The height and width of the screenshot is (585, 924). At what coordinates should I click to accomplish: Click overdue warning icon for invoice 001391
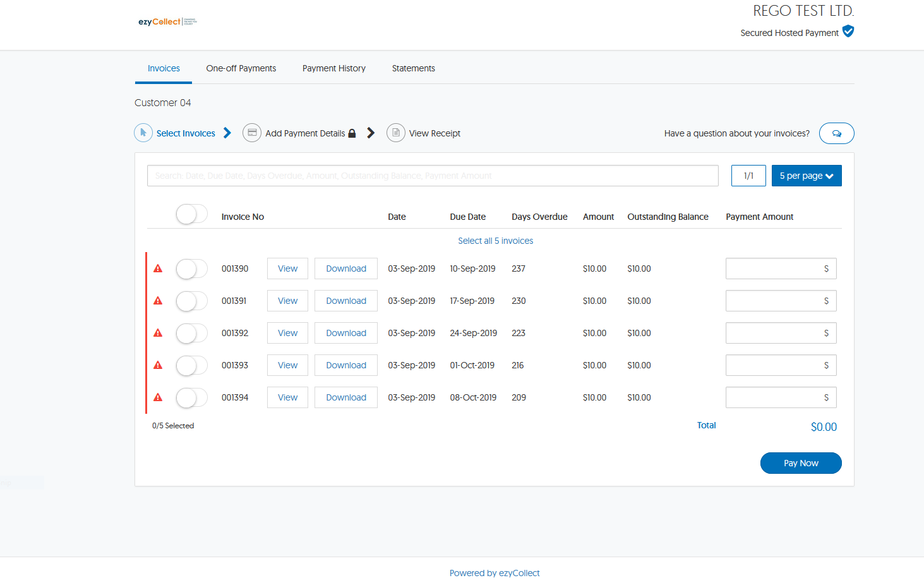coord(158,301)
